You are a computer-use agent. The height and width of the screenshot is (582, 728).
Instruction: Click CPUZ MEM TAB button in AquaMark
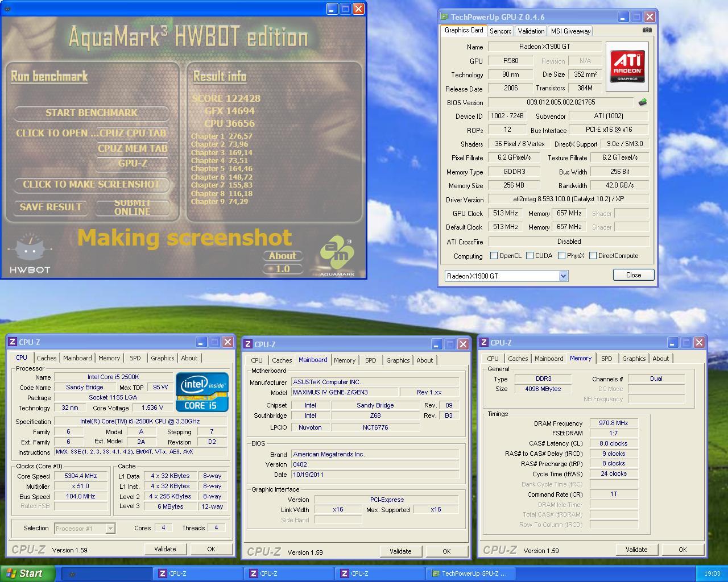(133, 149)
